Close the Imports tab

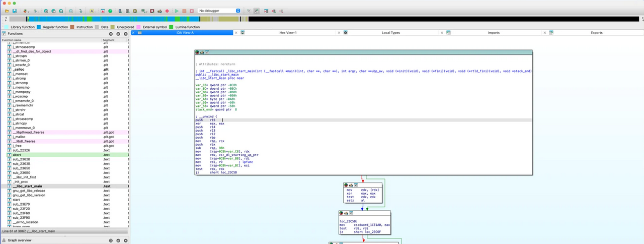442,33
